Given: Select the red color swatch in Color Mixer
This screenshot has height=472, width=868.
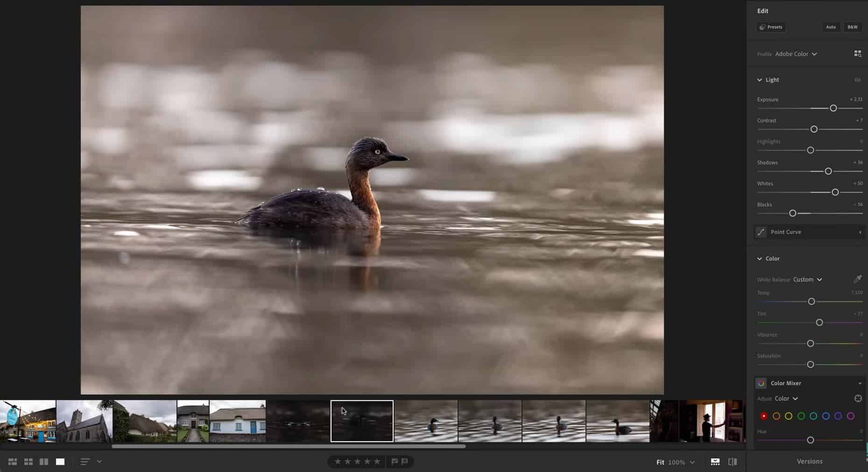Looking at the screenshot, I should coord(763,416).
